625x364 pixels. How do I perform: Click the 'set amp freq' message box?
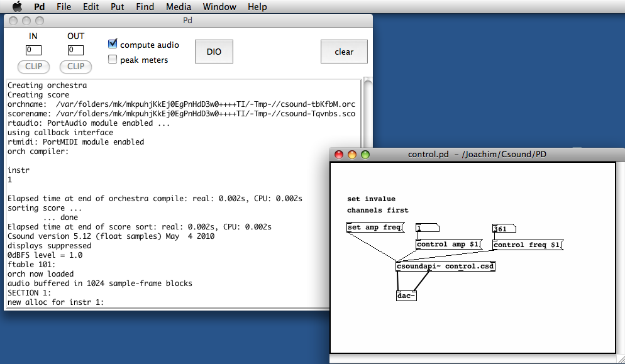(x=375, y=228)
